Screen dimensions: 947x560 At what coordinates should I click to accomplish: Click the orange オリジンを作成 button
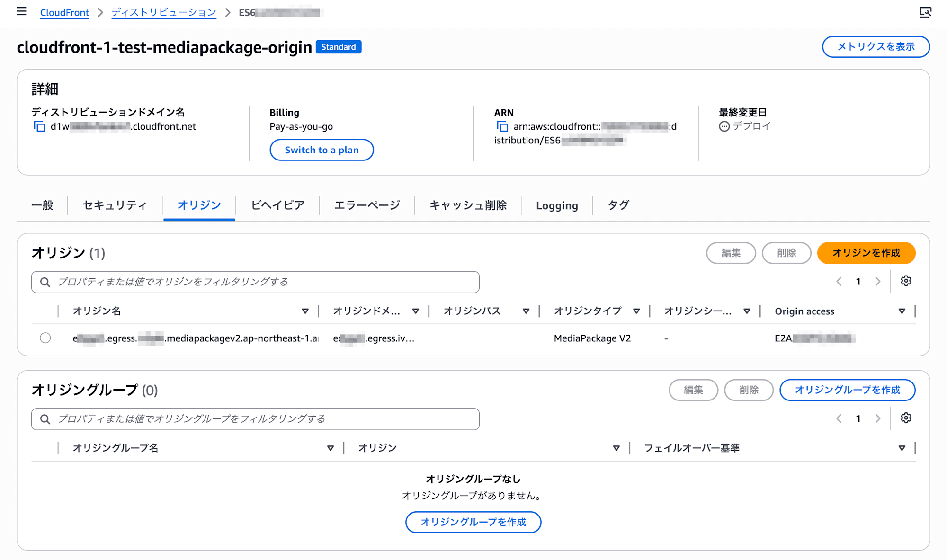(866, 253)
